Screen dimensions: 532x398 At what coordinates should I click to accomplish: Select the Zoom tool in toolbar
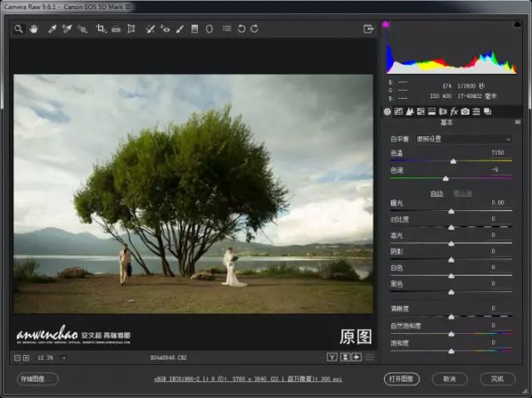(x=18, y=29)
